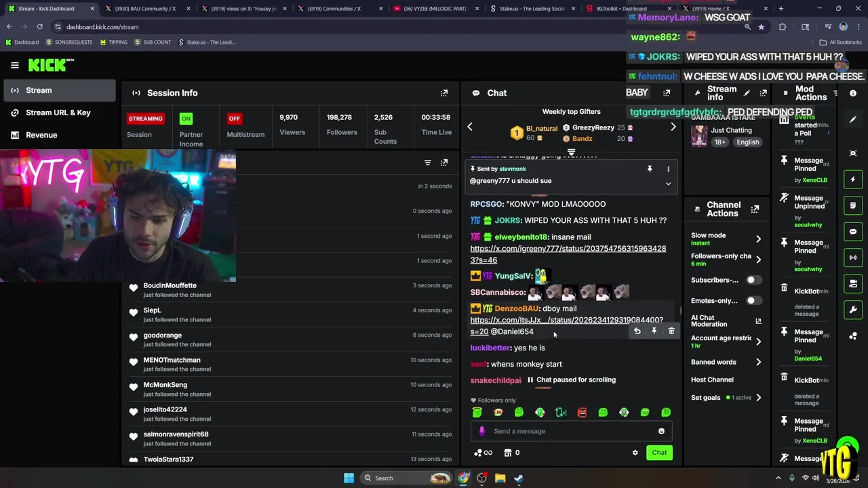868x488 pixels.
Task: Collapse gifters banner using handle bar
Action: [x=571, y=152]
